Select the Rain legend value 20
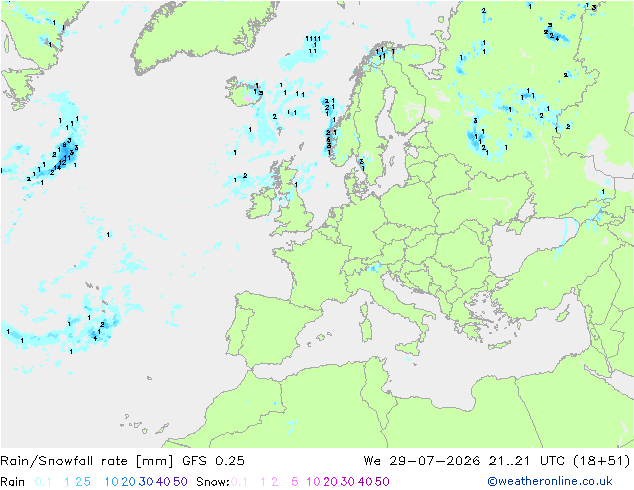Viewport: 634px width, 490px height. click(x=129, y=482)
